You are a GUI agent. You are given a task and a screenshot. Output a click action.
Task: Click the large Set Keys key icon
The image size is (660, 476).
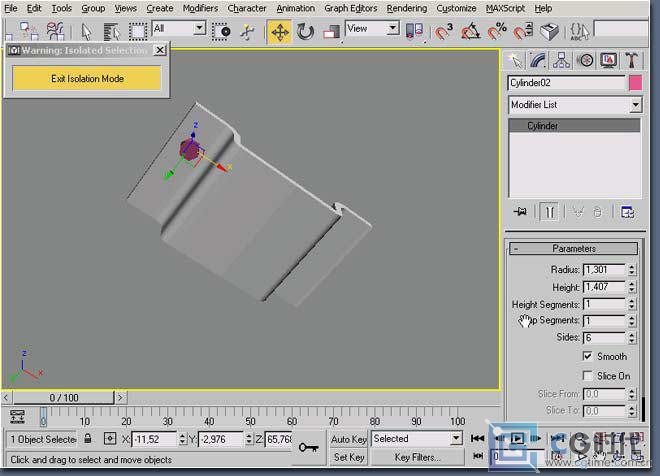pos(309,447)
